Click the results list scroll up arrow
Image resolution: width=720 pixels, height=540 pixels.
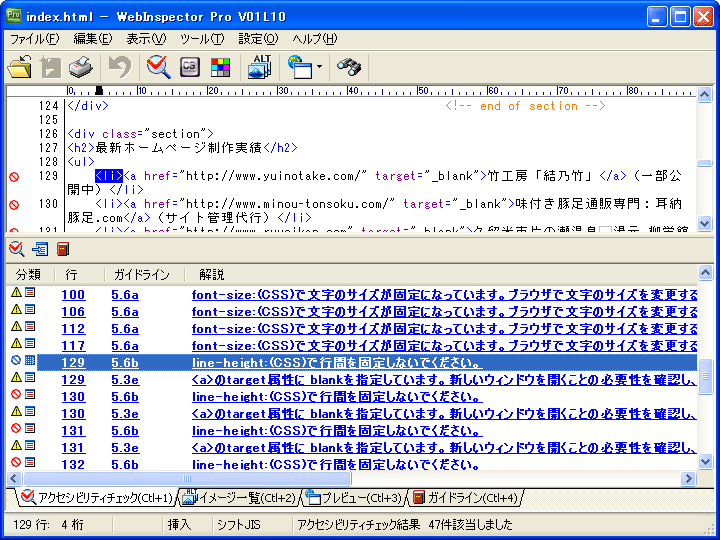tap(705, 274)
